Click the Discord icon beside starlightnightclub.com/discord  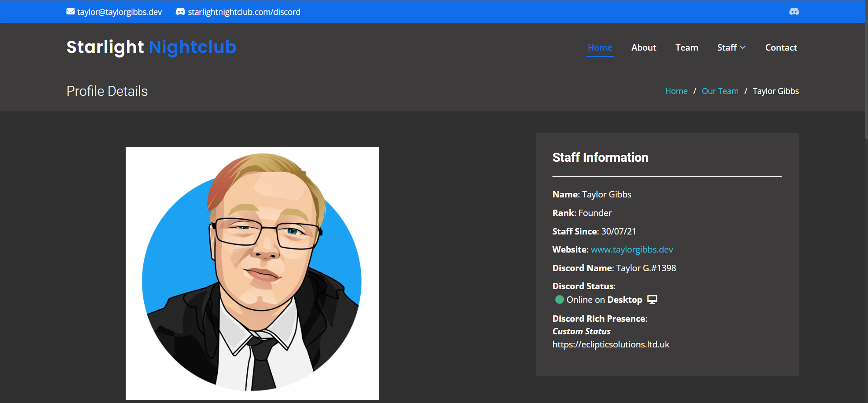tap(180, 12)
